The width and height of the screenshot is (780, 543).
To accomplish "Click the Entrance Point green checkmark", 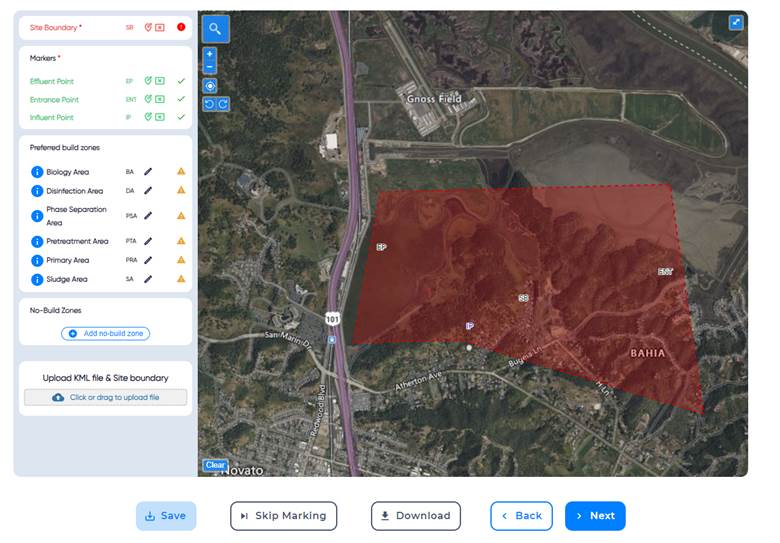I will point(181,99).
